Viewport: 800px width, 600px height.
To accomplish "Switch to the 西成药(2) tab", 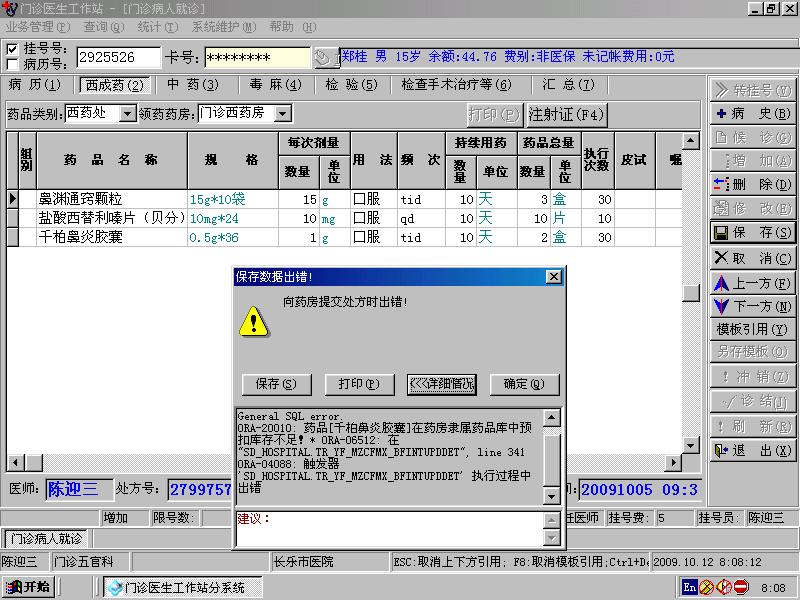I will point(114,85).
